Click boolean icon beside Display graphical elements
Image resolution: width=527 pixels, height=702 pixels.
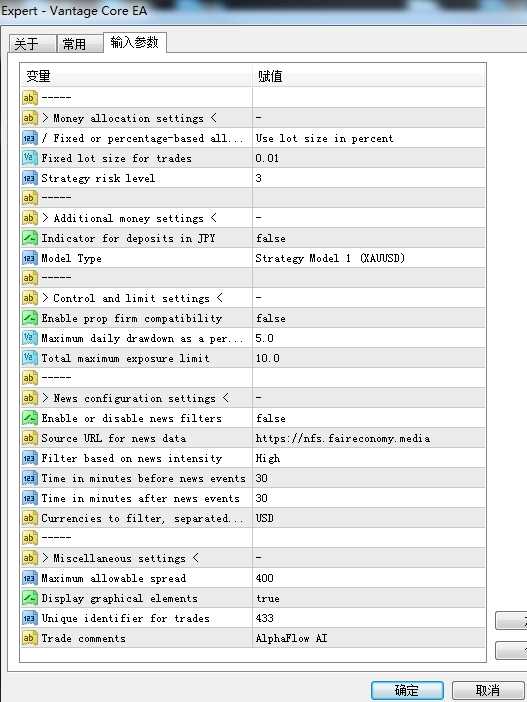30,598
